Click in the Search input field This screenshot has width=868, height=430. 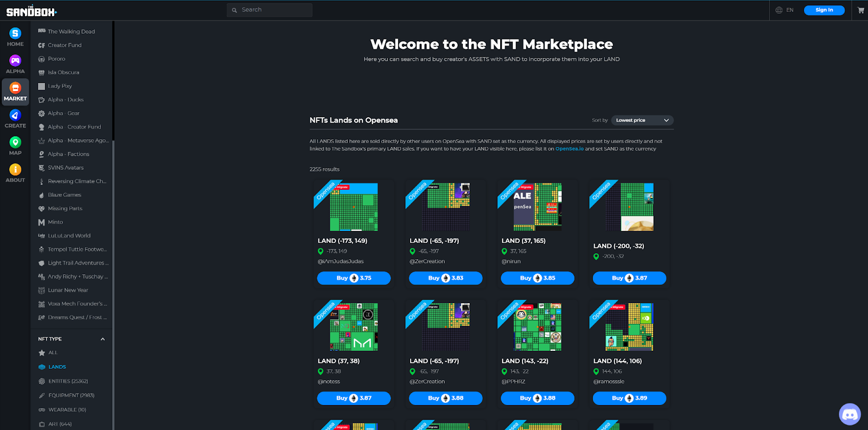click(270, 10)
